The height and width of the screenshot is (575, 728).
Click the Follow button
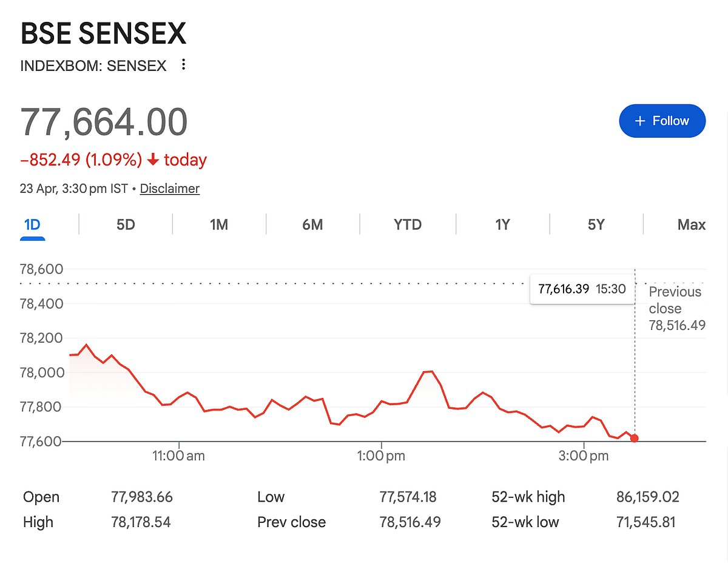(662, 121)
